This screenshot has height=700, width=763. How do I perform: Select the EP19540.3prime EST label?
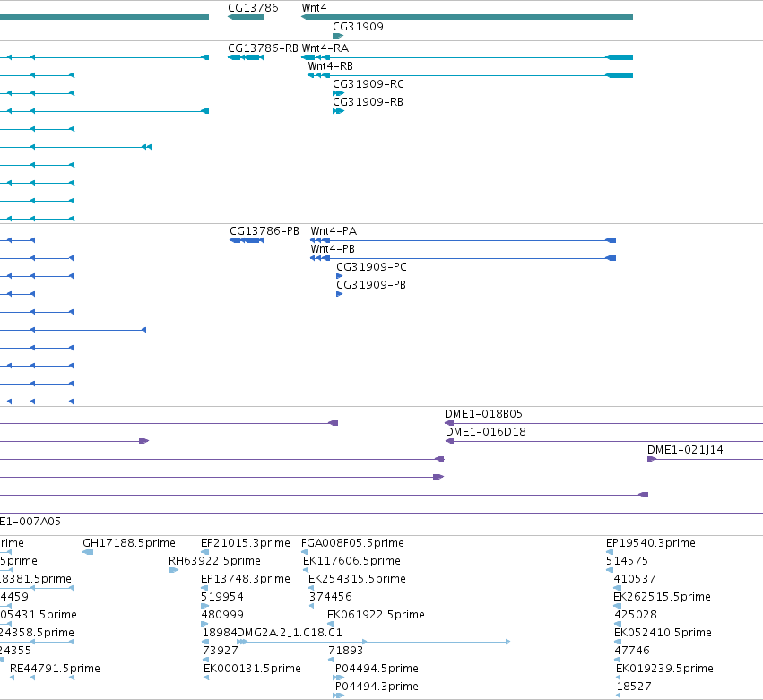coord(651,543)
